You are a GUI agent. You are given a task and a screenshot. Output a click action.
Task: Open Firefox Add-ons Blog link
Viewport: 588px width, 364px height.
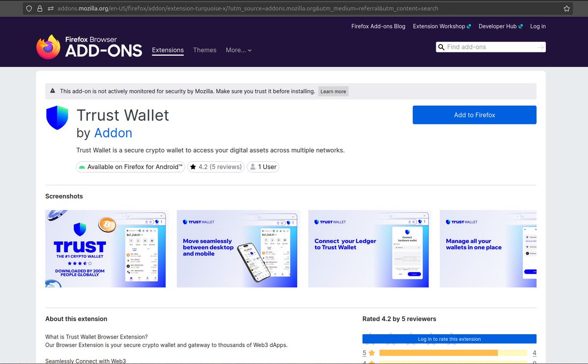[378, 26]
